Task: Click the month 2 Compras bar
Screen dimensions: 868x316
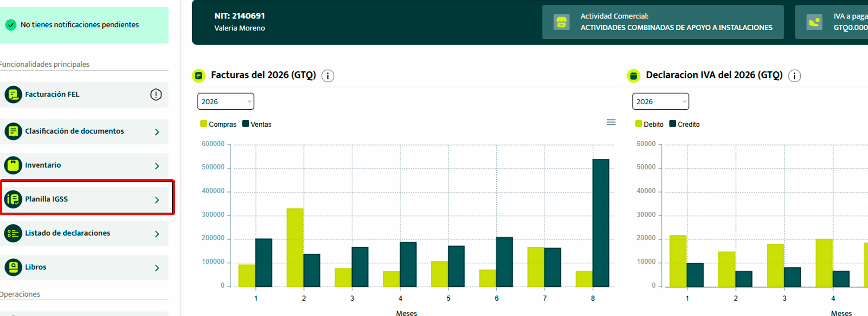Action: [295, 247]
